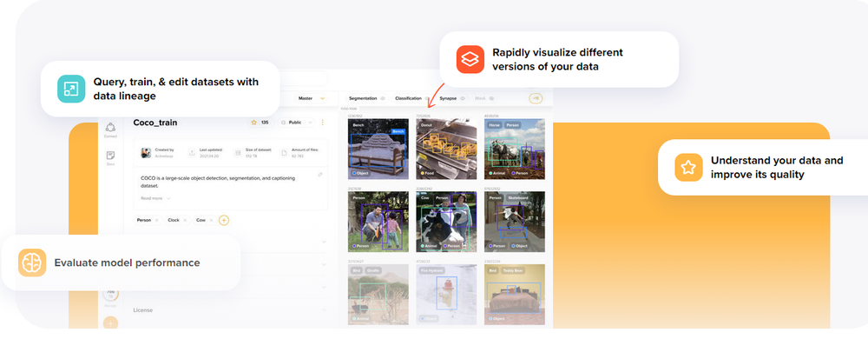
Task: Open the Bird and Giraffe thumbnail
Action: (378, 294)
